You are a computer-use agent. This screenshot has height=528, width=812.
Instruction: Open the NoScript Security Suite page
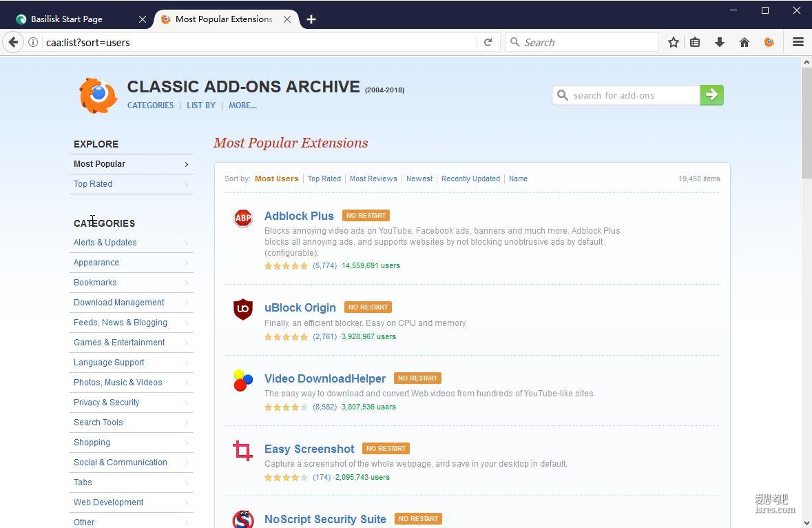[325, 519]
